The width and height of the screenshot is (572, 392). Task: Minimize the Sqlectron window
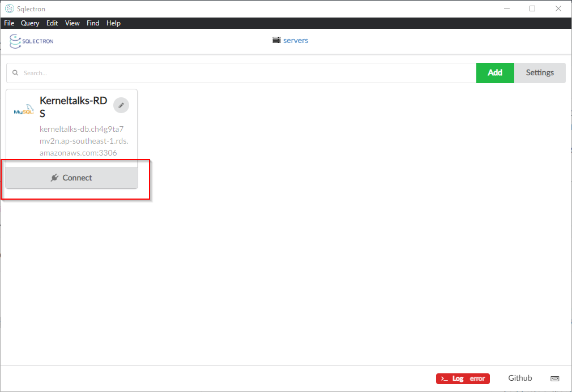(507, 8)
